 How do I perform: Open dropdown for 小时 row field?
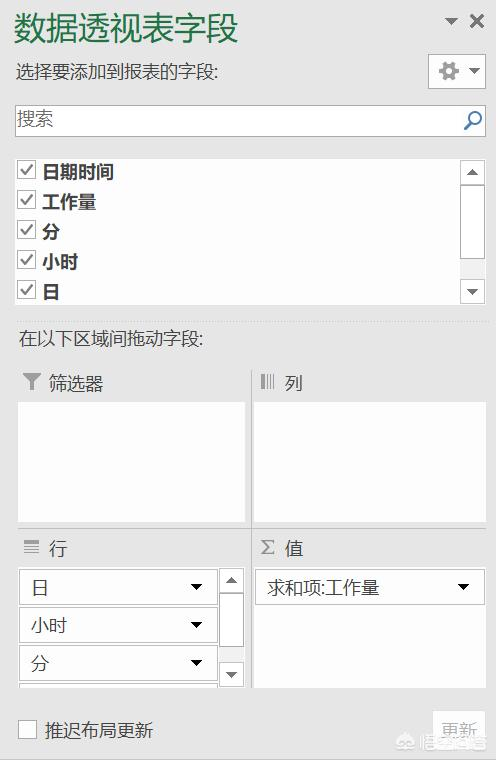pos(196,625)
